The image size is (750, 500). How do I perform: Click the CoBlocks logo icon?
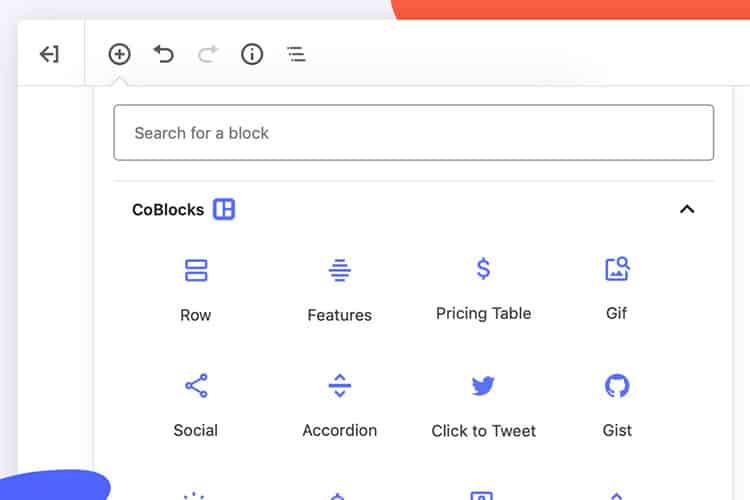(224, 209)
